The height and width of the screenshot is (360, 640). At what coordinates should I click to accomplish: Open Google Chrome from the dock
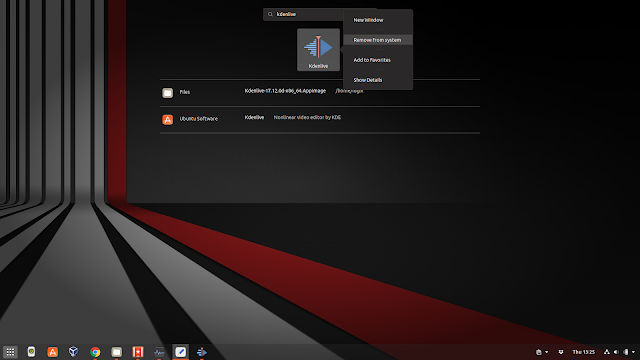click(x=95, y=352)
